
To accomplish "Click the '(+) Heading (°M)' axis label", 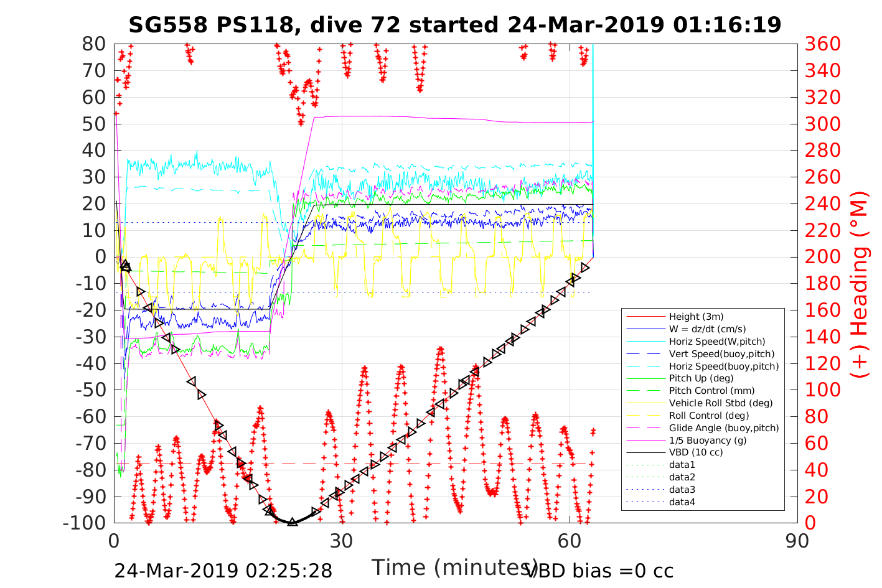I will 859,284.
